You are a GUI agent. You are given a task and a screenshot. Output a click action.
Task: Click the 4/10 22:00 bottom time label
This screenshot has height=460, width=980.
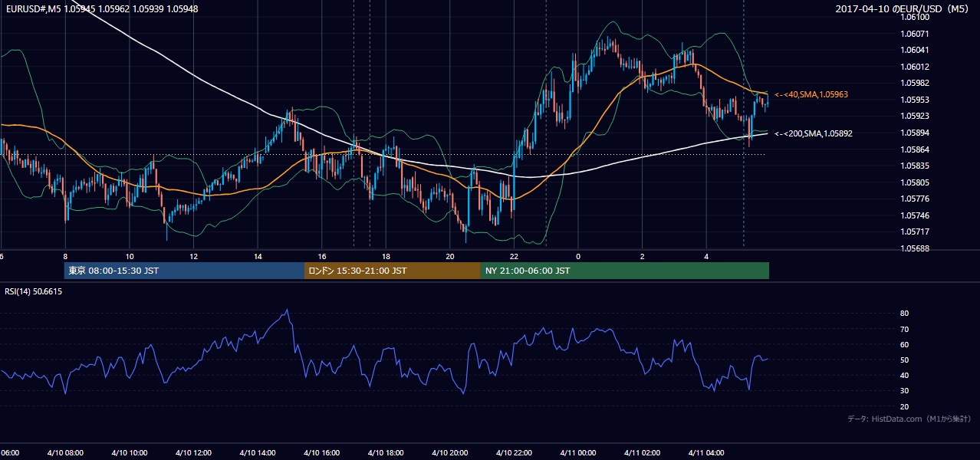pyautogui.click(x=514, y=452)
